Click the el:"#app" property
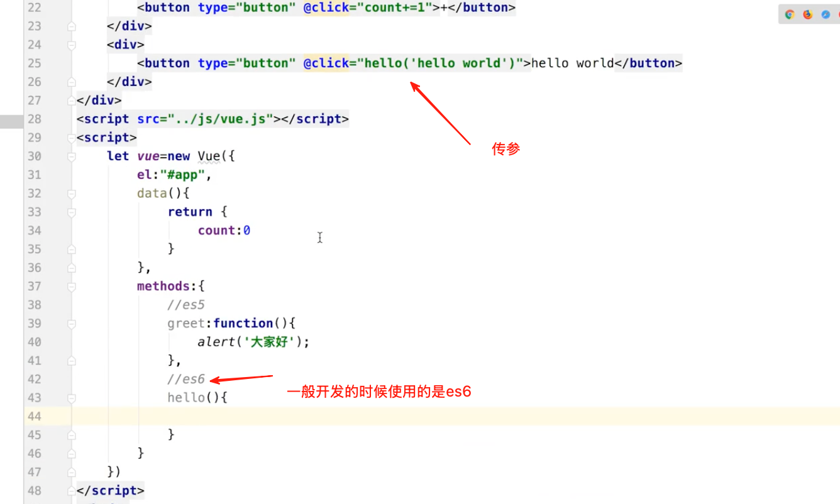This screenshot has width=840, height=504. pyautogui.click(x=175, y=175)
